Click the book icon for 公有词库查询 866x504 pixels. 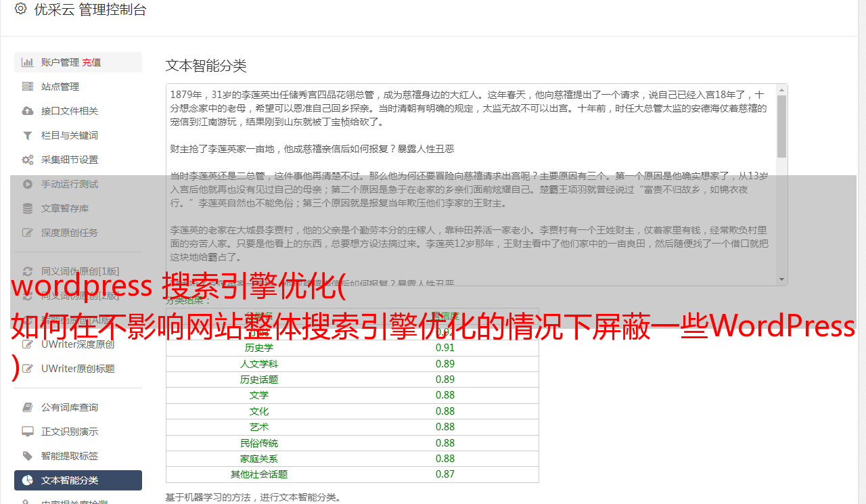point(28,407)
